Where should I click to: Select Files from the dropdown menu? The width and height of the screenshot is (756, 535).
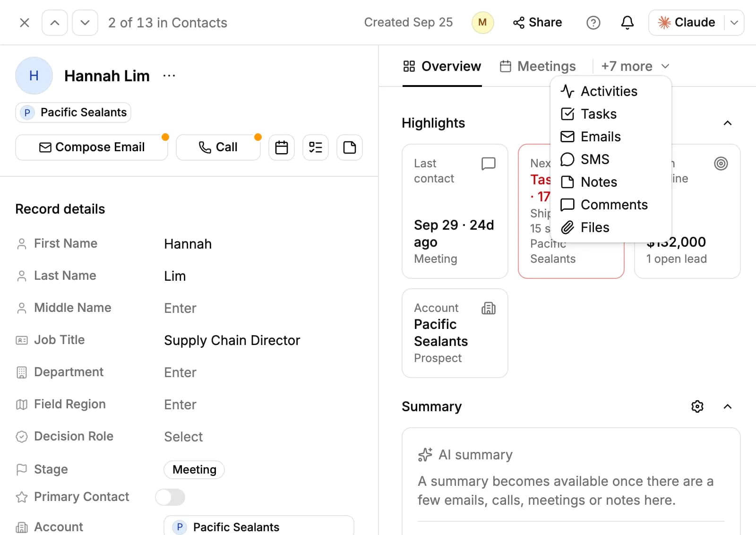[610, 227]
